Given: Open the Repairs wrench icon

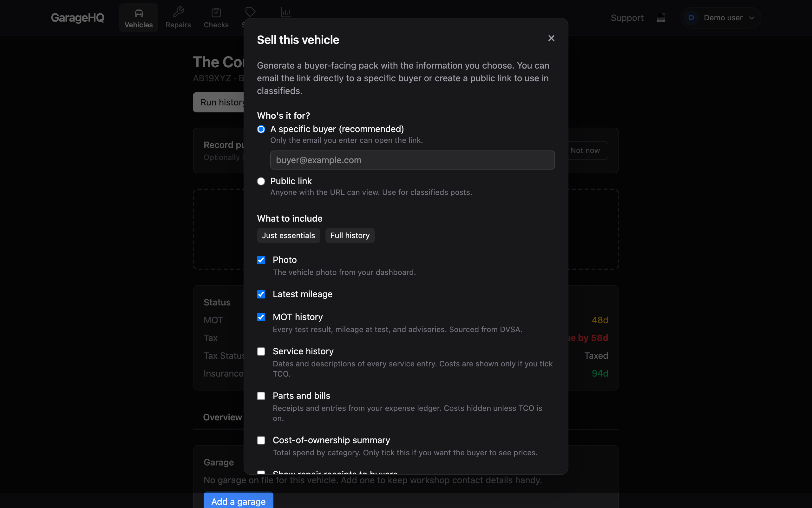Looking at the screenshot, I should point(178,12).
